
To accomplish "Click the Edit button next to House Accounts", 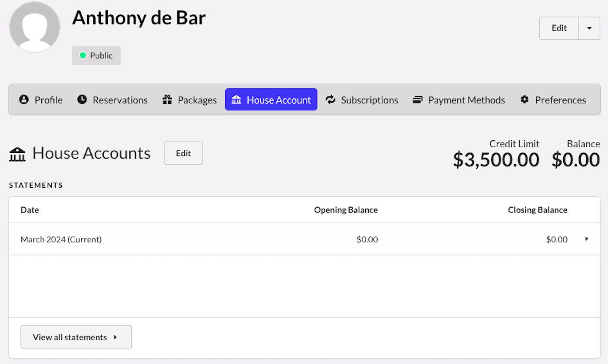I will click(x=183, y=153).
